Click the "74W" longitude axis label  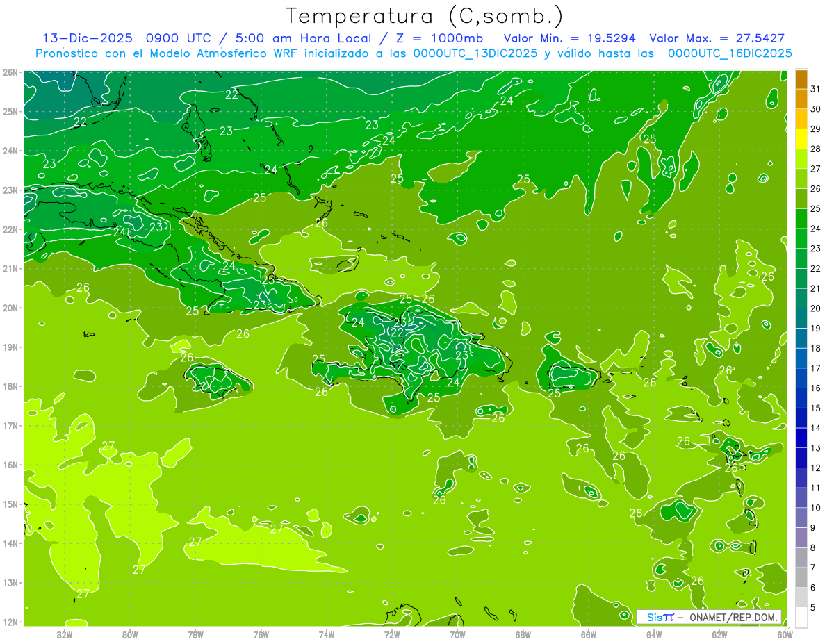(327, 634)
